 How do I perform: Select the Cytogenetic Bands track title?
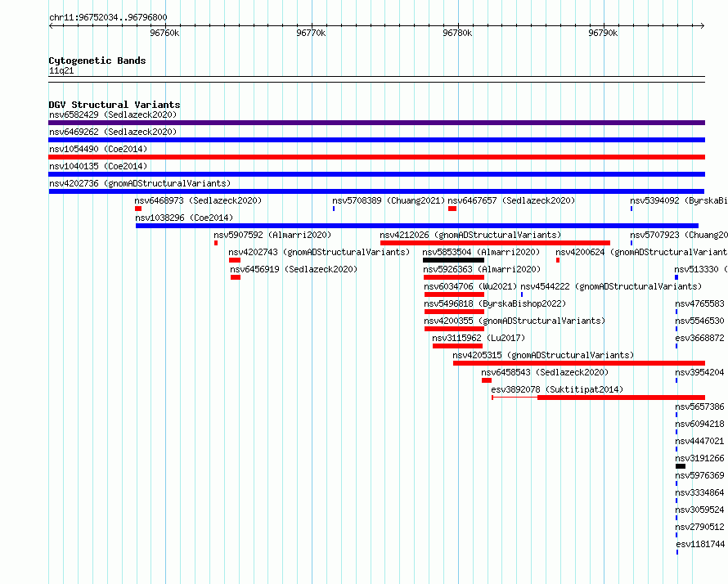[97, 61]
